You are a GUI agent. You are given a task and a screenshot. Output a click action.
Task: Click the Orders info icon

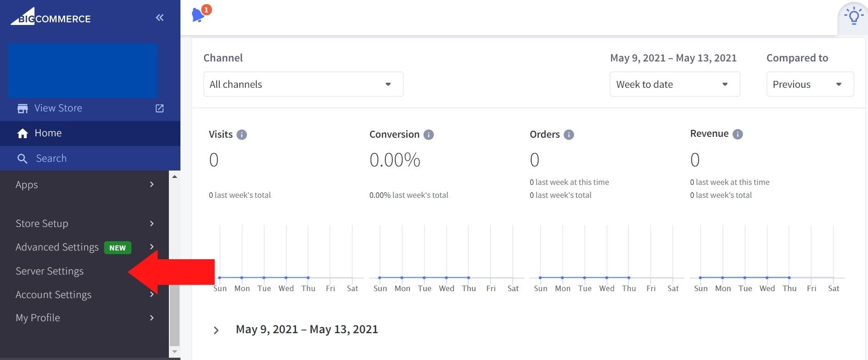(x=569, y=134)
